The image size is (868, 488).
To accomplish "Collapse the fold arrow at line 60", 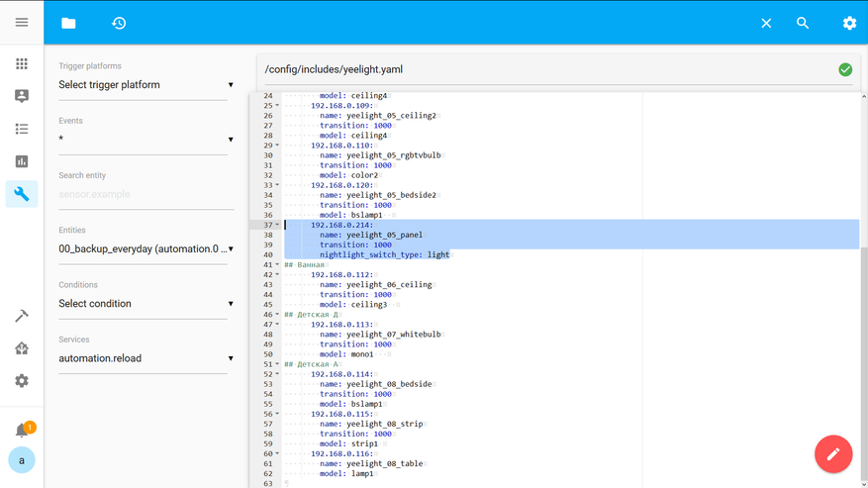I will tap(277, 453).
